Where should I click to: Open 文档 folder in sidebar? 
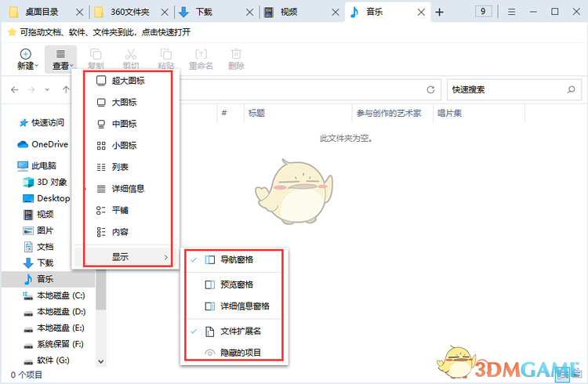tap(38, 247)
